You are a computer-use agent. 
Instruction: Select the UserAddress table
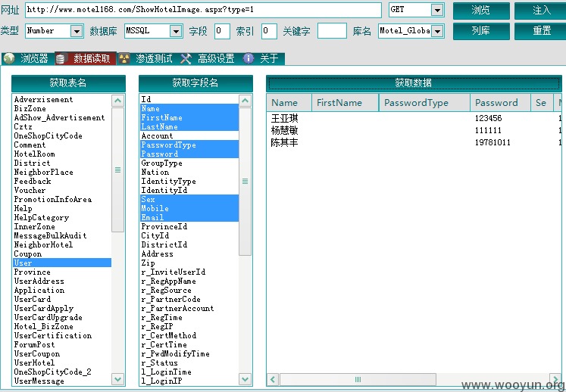pyautogui.click(x=61, y=281)
